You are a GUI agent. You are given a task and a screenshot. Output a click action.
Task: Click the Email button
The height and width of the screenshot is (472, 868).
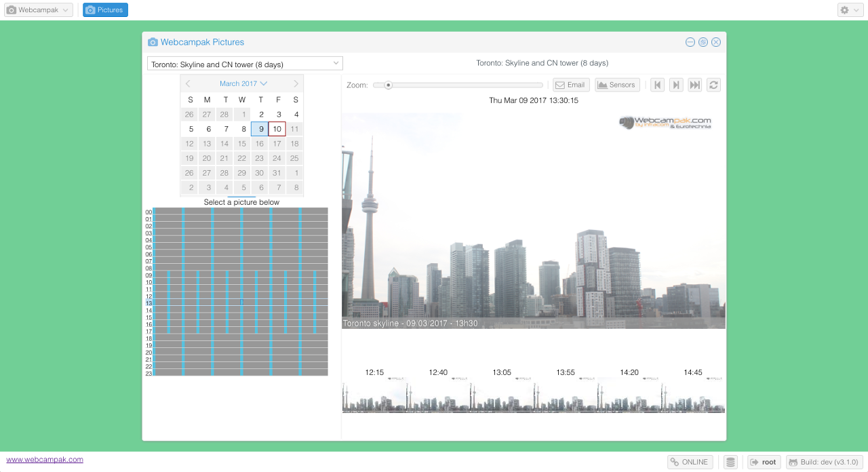pos(570,85)
